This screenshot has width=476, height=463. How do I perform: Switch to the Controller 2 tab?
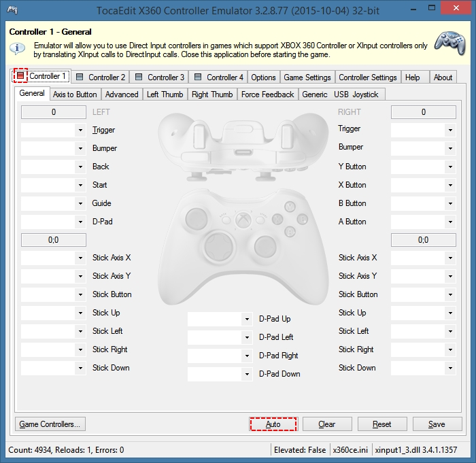click(101, 77)
